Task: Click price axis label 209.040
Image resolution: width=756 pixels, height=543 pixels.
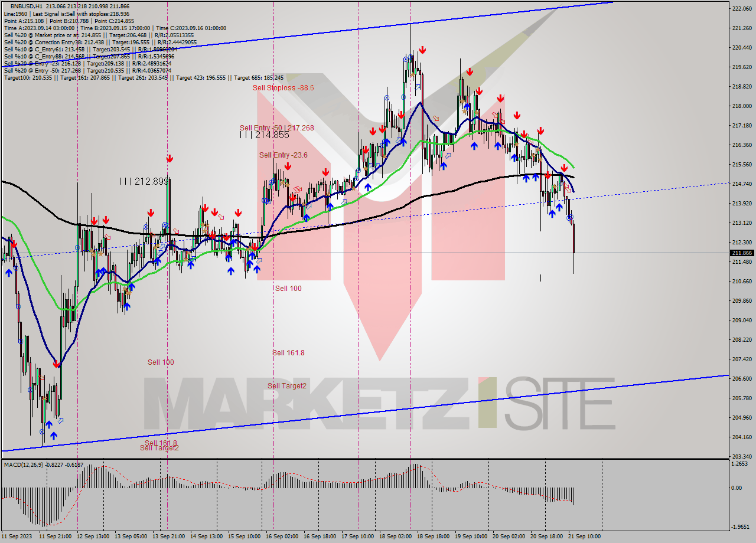Action: (742, 320)
